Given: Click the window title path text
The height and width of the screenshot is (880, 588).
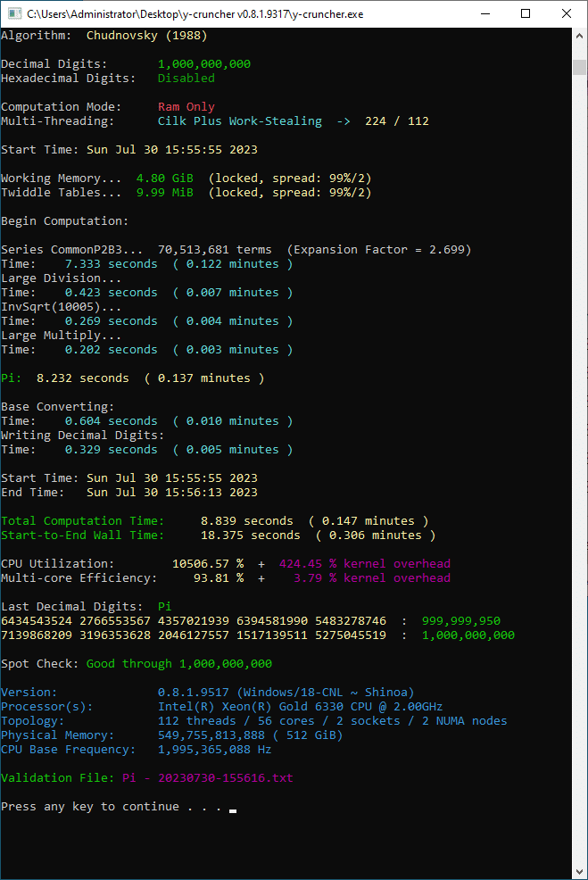Looking at the screenshot, I should [195, 14].
